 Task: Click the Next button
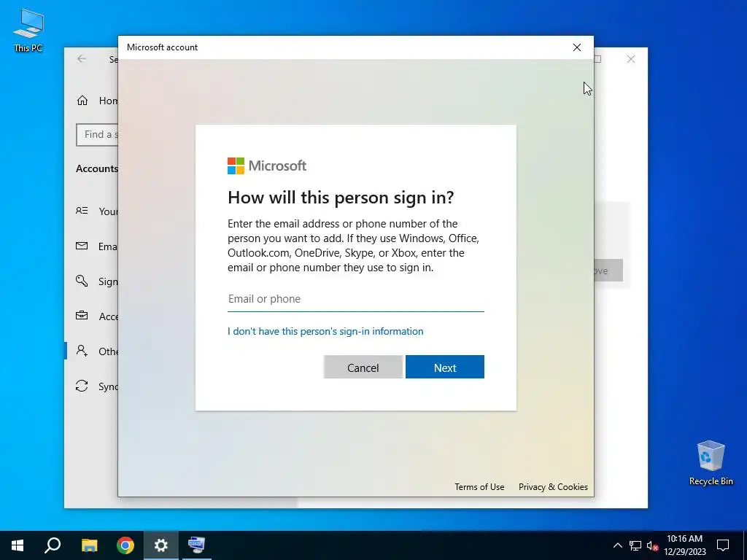coord(445,367)
